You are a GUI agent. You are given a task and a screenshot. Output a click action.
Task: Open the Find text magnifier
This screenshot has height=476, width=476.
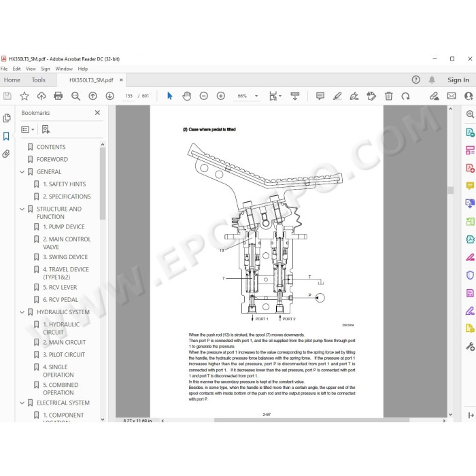click(x=75, y=97)
